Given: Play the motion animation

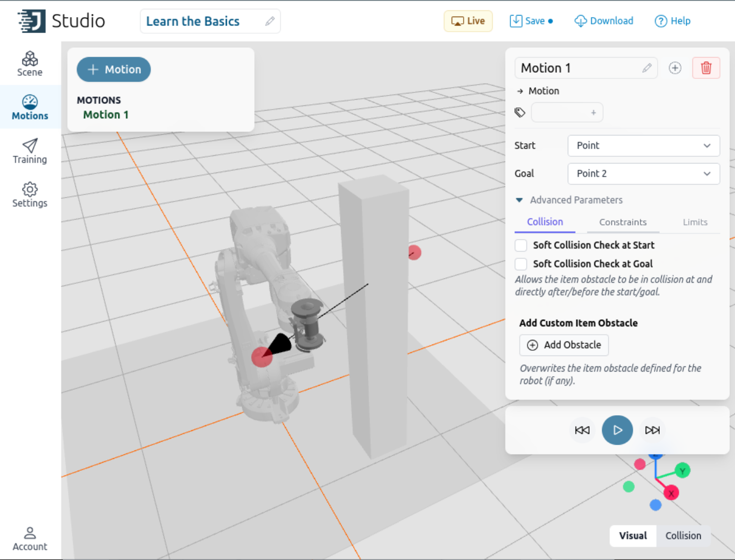Looking at the screenshot, I should click(617, 430).
